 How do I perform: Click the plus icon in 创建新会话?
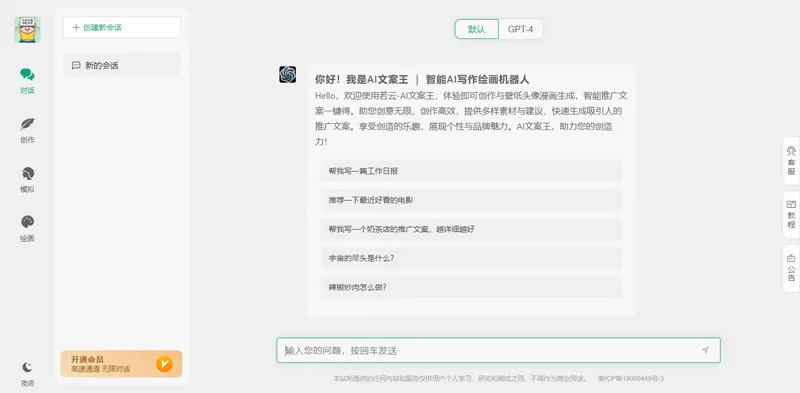76,28
